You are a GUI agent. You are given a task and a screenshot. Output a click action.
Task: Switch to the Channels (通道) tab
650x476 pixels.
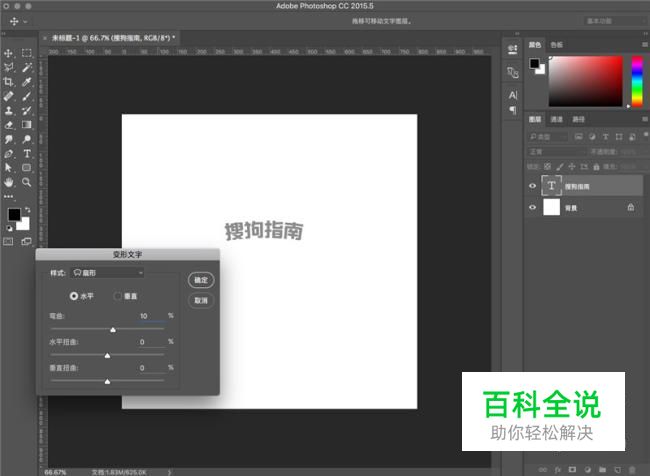pos(556,119)
